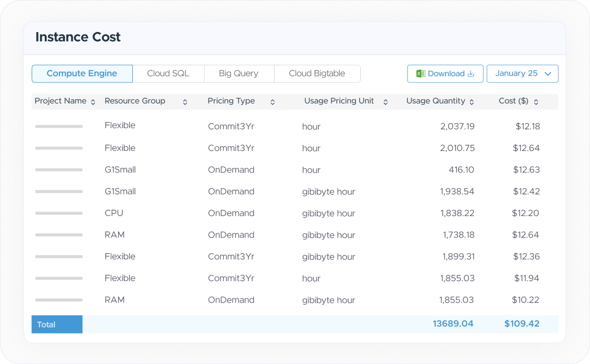Sort by the Project Name sort arrows
Image resolution: width=590 pixels, height=364 pixels.
[93, 102]
